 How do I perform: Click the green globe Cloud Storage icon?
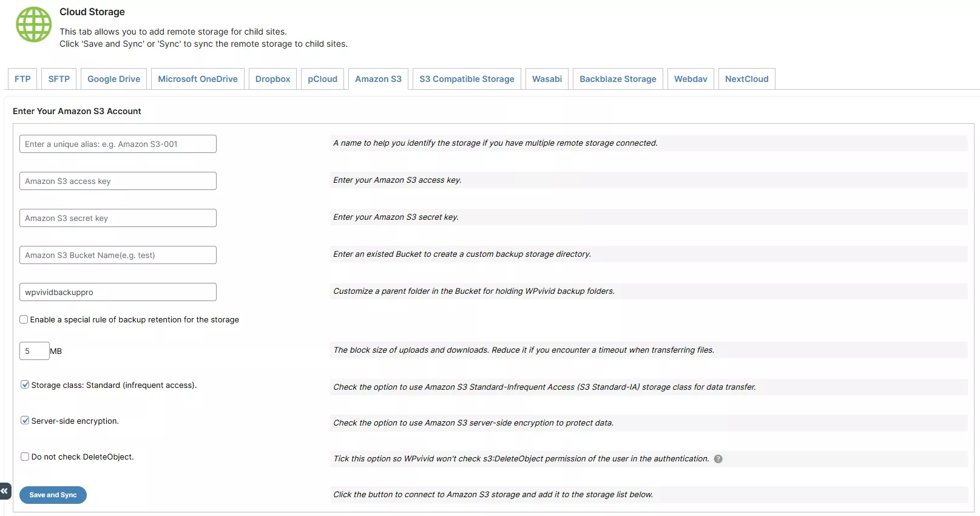[34, 24]
